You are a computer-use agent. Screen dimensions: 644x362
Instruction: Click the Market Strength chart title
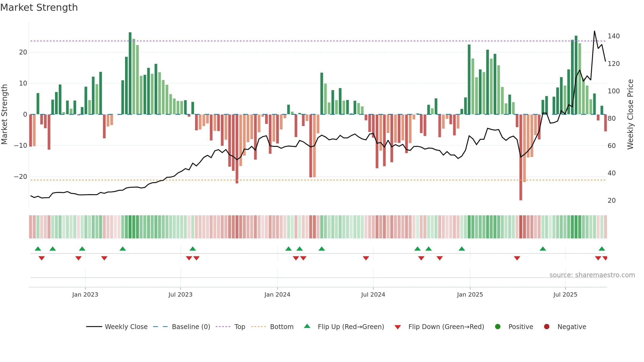coord(39,8)
